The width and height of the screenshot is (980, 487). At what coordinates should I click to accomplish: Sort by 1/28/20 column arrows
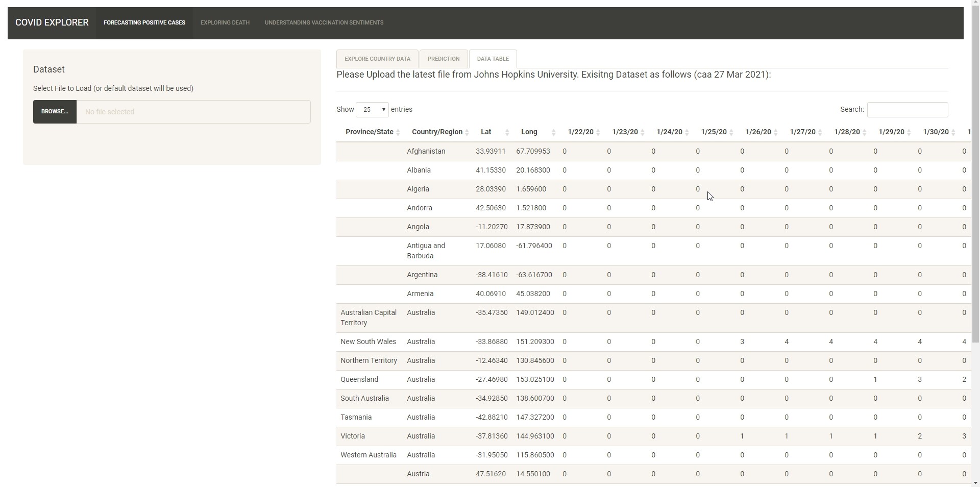865,133
